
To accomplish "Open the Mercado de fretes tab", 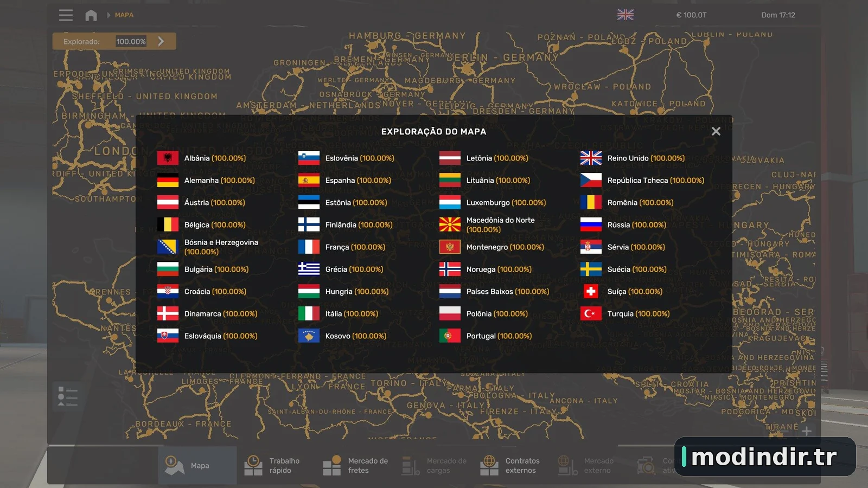I will coord(355,465).
